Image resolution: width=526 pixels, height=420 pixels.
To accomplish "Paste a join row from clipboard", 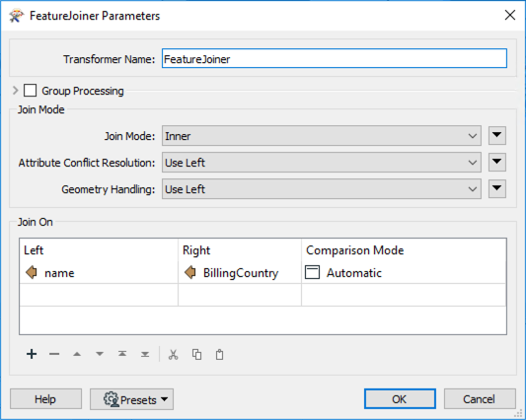I will coord(219,354).
